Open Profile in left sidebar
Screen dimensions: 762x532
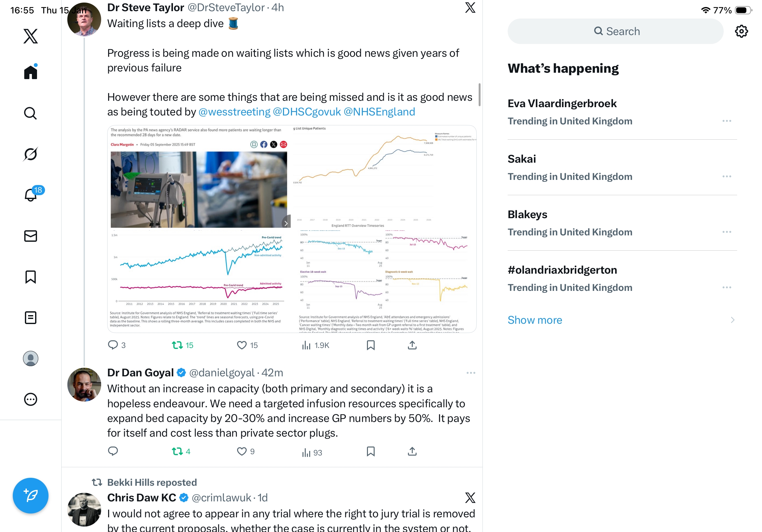tap(31, 358)
